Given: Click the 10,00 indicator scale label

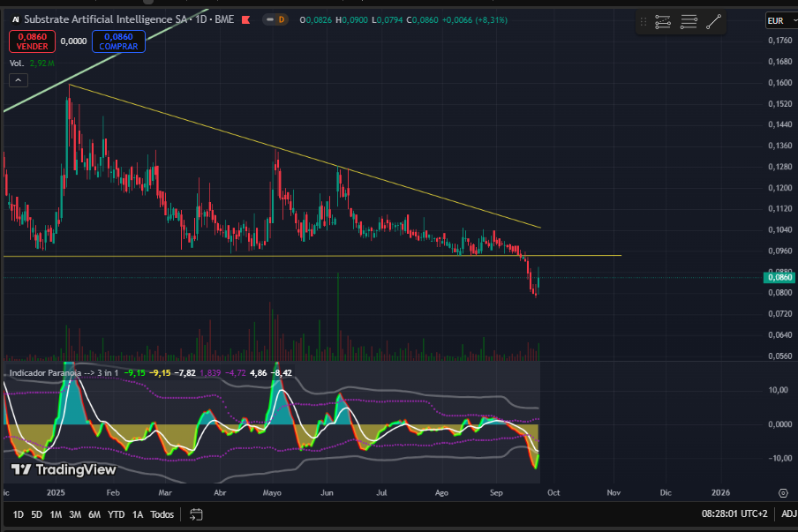Looking at the screenshot, I should (x=779, y=390).
